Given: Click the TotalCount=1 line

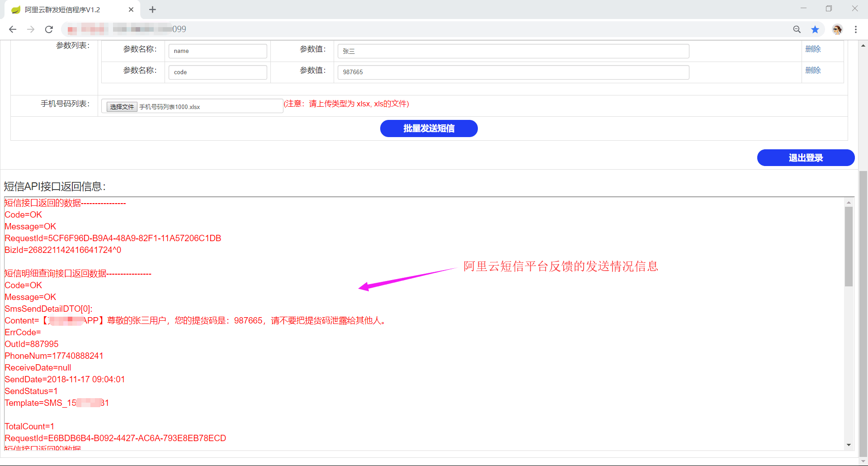Looking at the screenshot, I should (29, 427).
